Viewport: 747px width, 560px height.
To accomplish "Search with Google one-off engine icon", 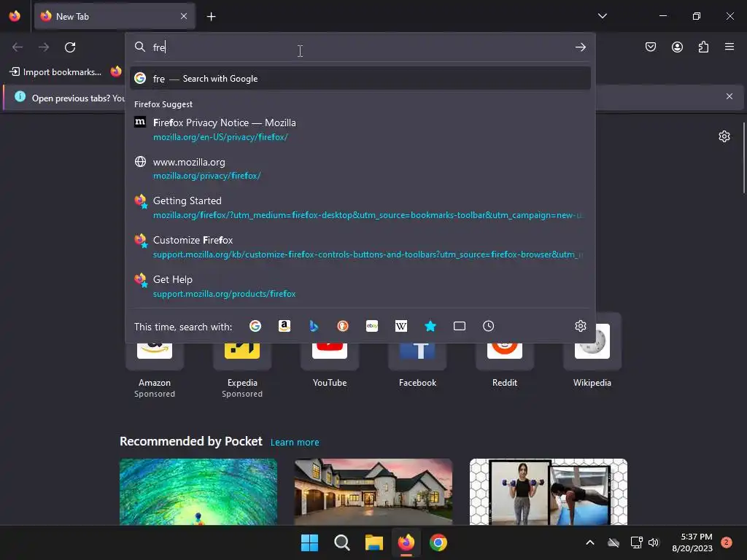I will coord(255,326).
